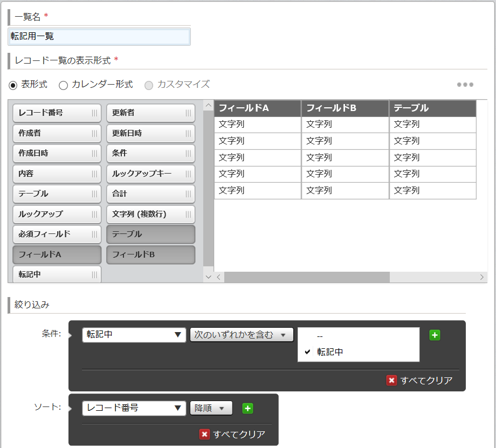This screenshot has width=496, height=448.
Task: Grab the drag handle on ルックアップキー
Action: (x=188, y=174)
